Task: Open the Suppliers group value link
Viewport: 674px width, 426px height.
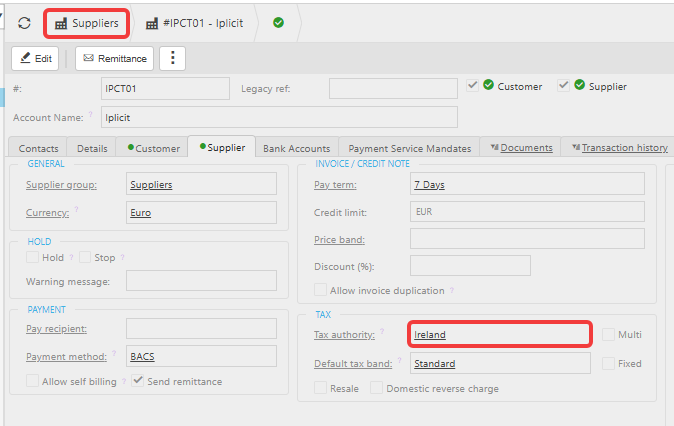Action: click(151, 185)
